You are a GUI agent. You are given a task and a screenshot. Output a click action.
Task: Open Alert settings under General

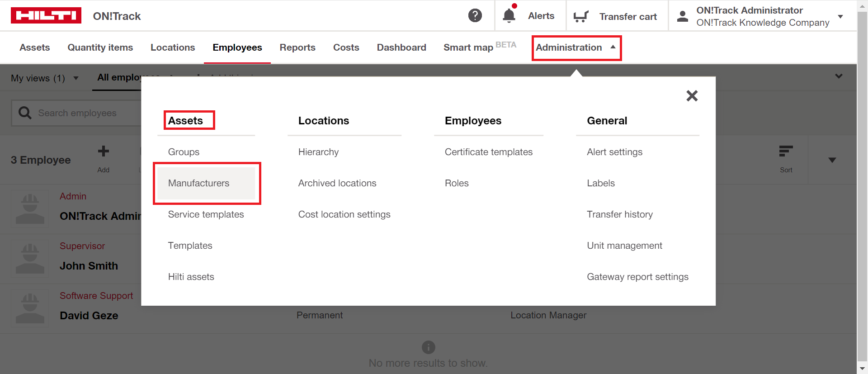[x=614, y=152]
